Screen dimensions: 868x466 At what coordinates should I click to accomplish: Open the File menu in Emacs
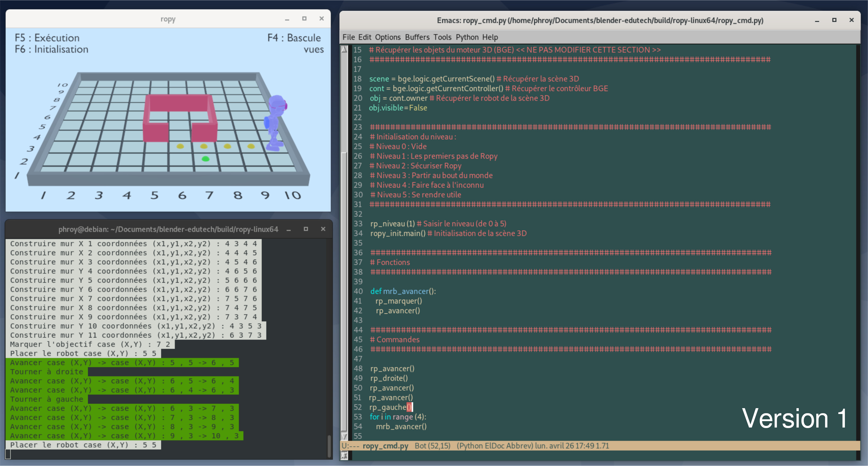(x=348, y=37)
